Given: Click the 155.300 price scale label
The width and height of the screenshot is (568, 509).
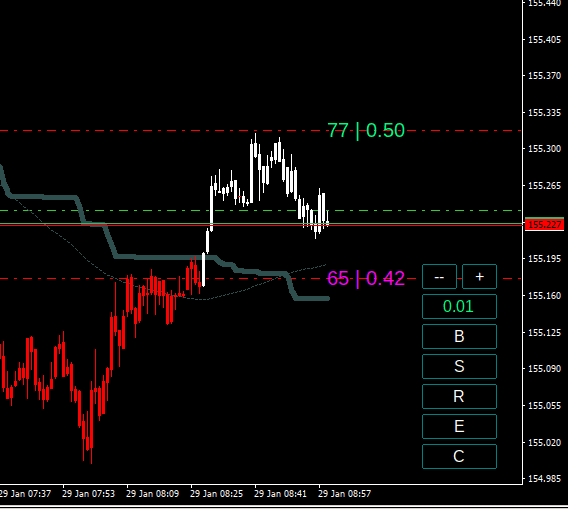Looking at the screenshot, I should (x=544, y=149).
